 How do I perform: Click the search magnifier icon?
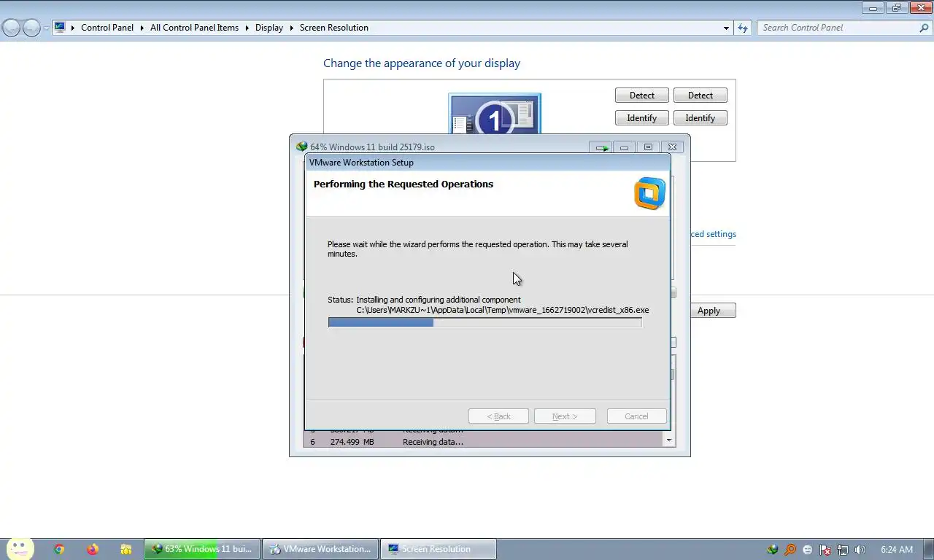(x=924, y=28)
